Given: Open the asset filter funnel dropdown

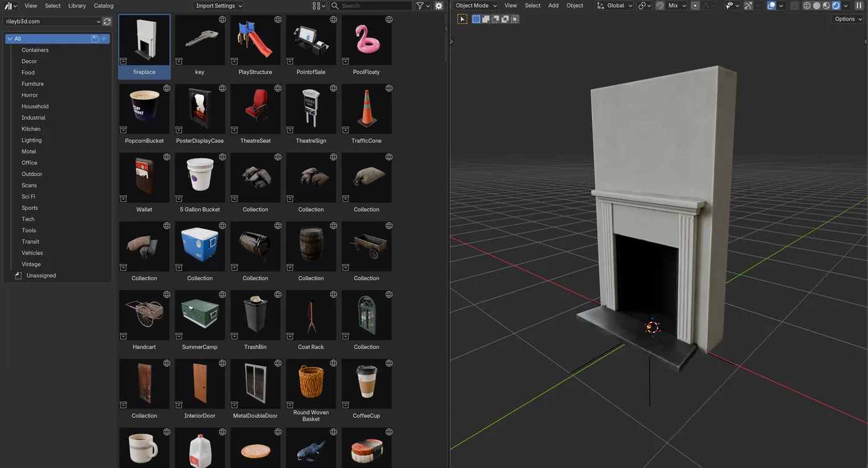Looking at the screenshot, I should coord(422,6).
